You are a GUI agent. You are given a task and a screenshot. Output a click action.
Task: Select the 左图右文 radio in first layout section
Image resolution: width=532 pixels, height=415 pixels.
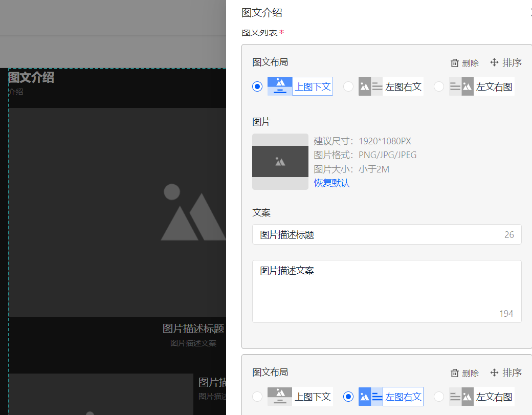[348, 86]
